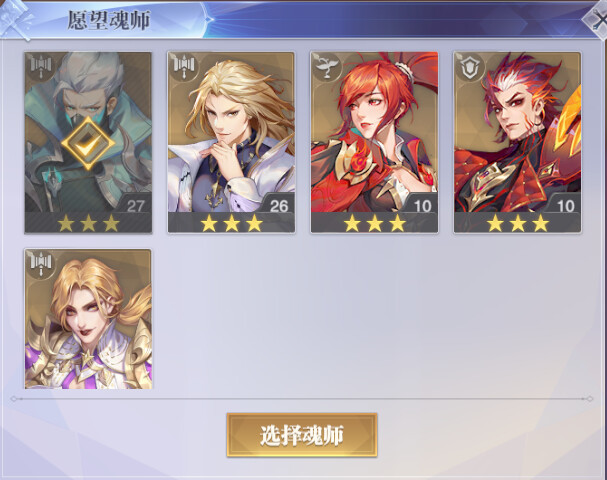Click the 选择魂师 button

pyautogui.click(x=302, y=435)
